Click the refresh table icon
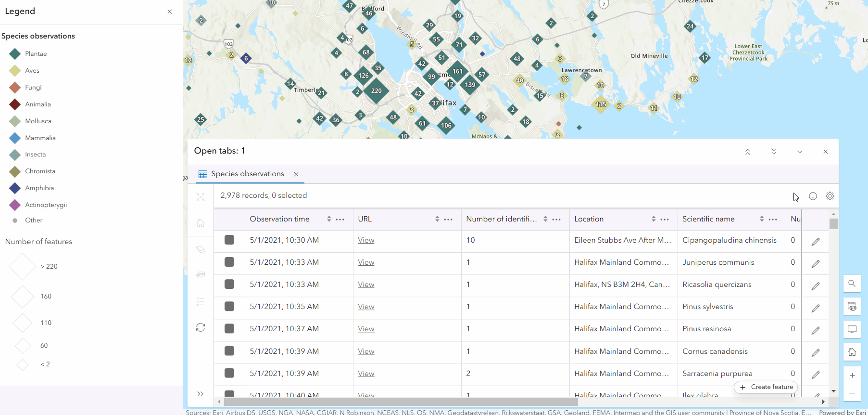Viewport: 868px width, 415px height. (x=201, y=327)
